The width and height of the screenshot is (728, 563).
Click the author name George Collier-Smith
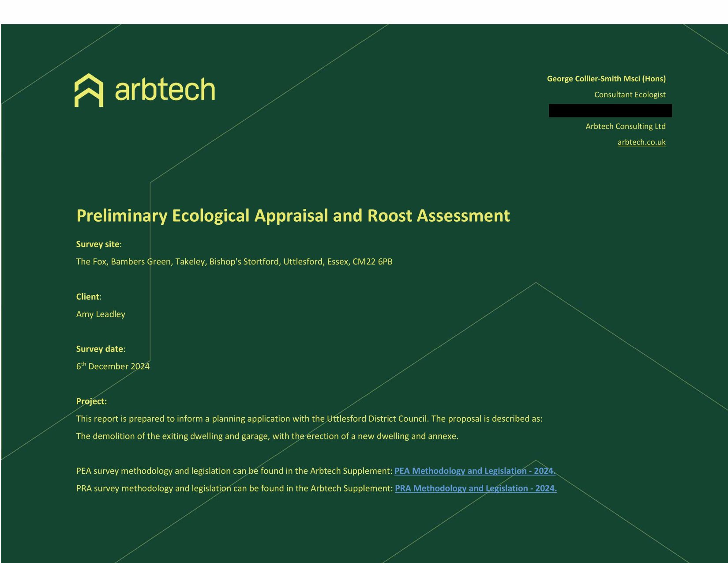pos(606,79)
